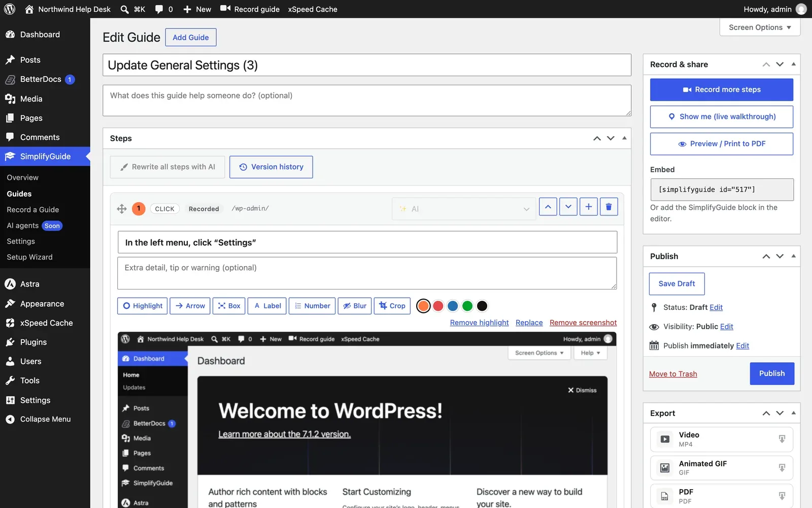Delete step 1 with the trash icon
This screenshot has width=812, height=508.
(x=608, y=207)
